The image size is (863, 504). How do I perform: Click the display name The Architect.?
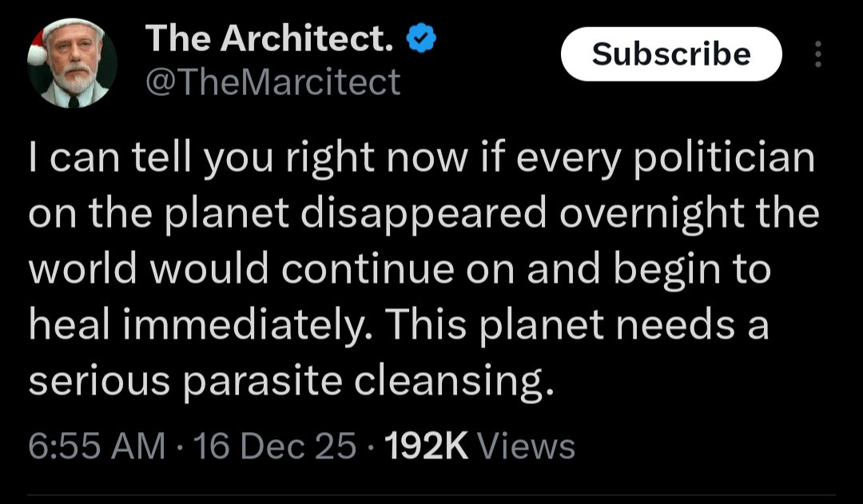coord(269,38)
